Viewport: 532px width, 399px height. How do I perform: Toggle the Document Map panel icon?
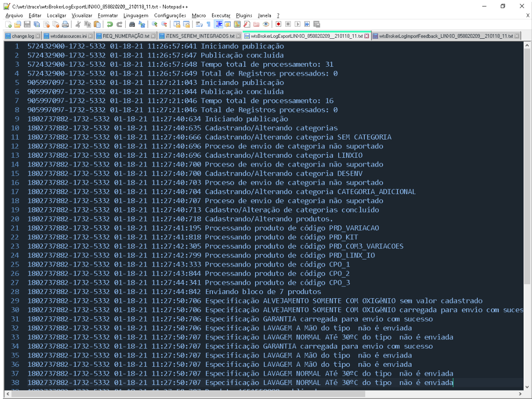tap(237, 24)
